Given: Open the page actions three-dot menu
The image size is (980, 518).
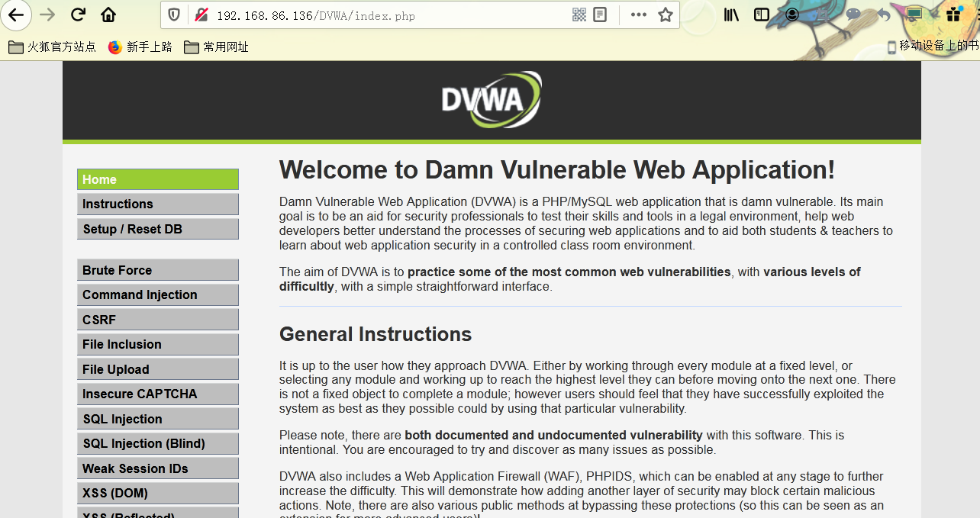Looking at the screenshot, I should click(638, 14).
